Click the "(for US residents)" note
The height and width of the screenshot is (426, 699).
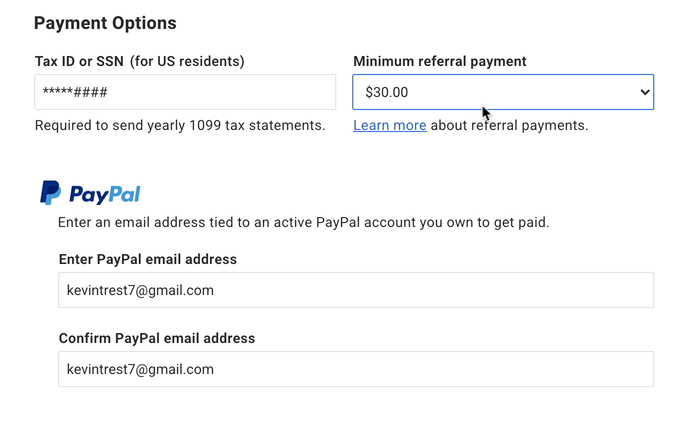click(x=187, y=62)
